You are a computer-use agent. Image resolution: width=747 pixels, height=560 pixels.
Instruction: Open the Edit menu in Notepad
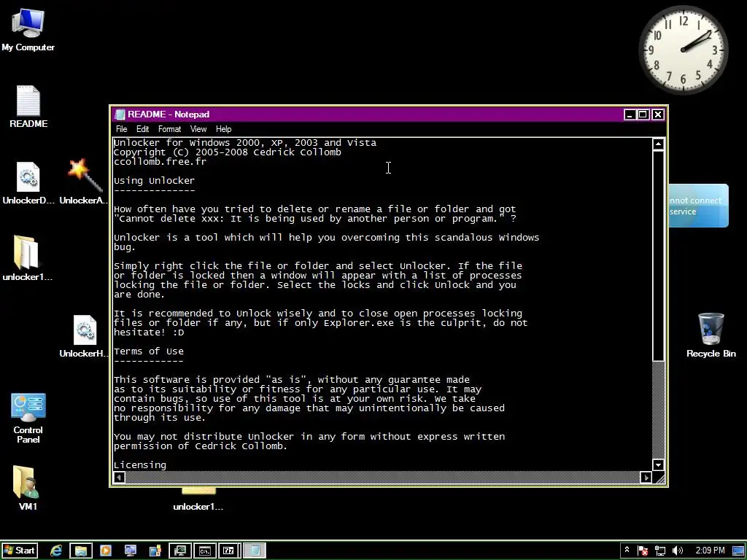pos(142,129)
